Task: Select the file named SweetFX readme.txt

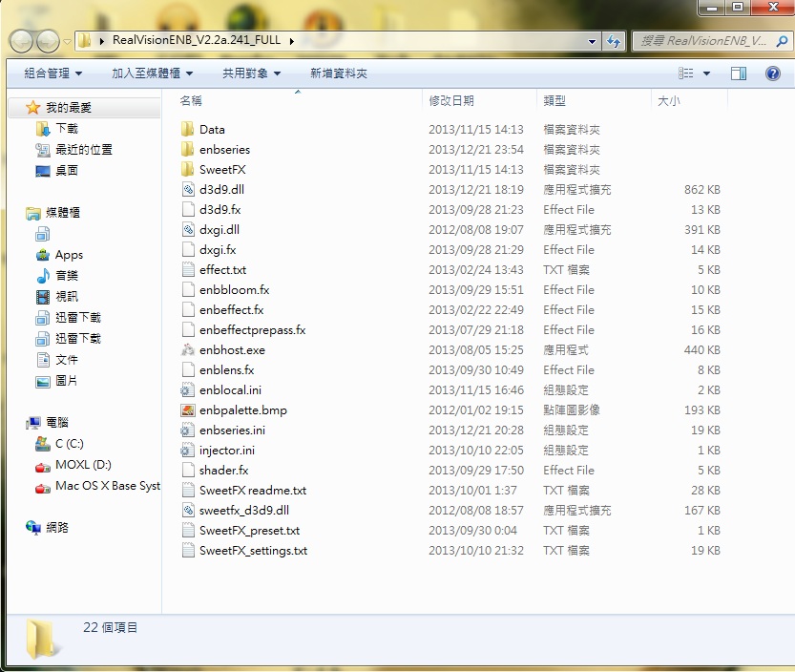Action: (253, 491)
